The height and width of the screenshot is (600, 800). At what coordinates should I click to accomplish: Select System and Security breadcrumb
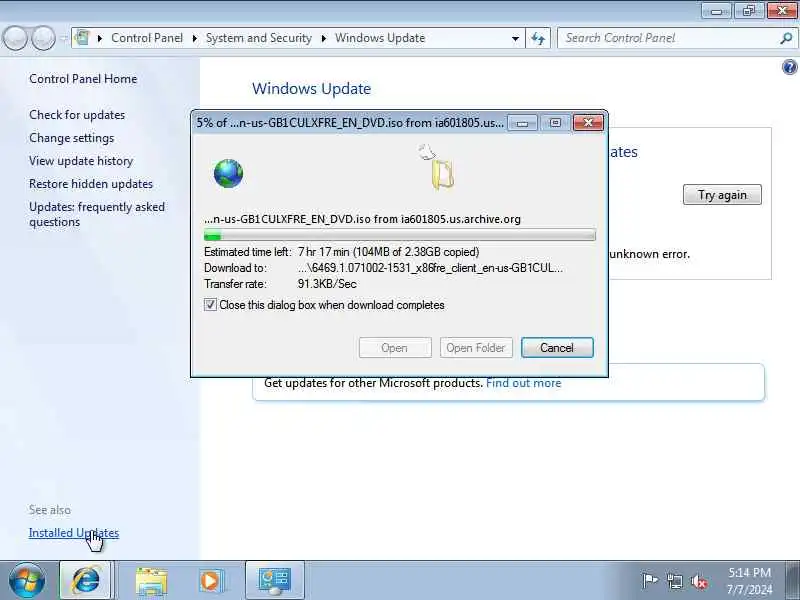point(259,38)
